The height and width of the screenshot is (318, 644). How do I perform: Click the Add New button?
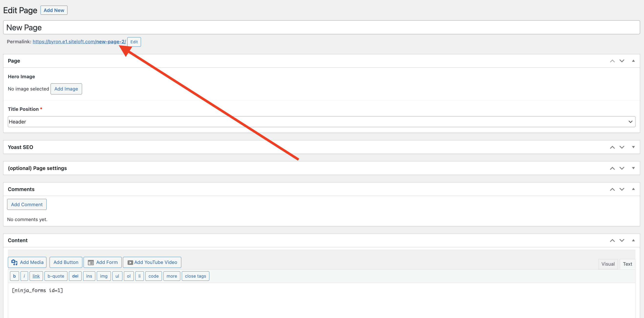point(54,10)
